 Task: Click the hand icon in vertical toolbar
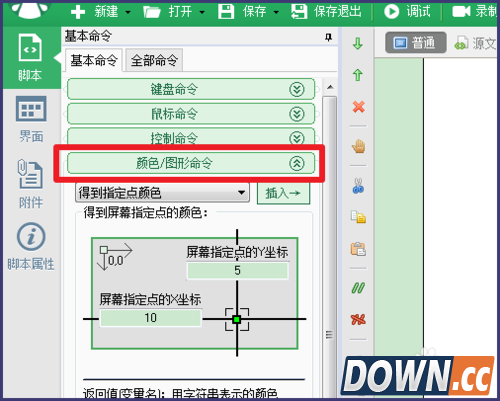pyautogui.click(x=359, y=146)
